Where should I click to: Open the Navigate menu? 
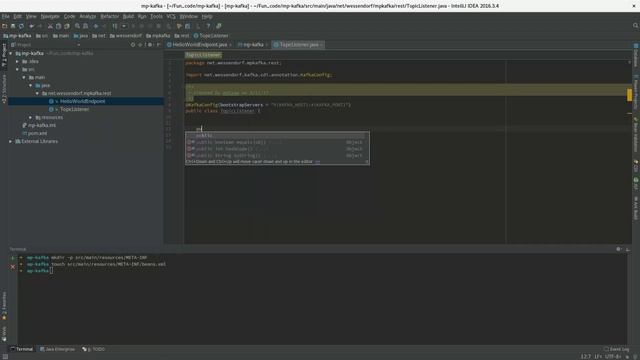[50, 16]
